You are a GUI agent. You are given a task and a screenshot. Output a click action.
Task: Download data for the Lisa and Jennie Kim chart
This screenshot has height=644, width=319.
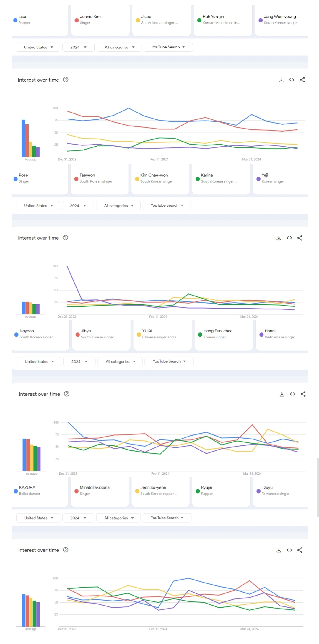281,80
